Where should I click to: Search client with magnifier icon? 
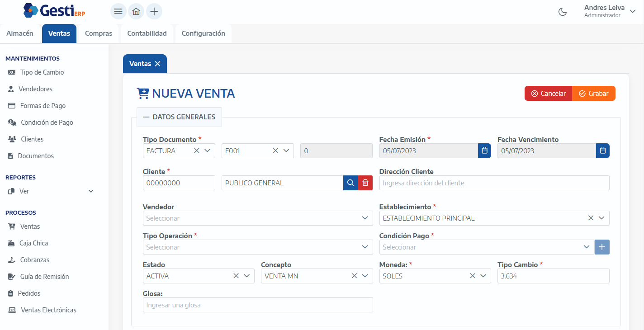coord(350,183)
